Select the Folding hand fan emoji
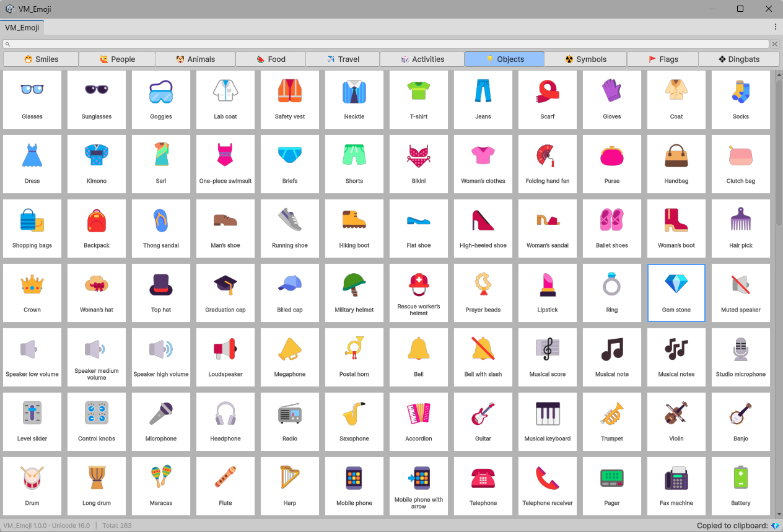 pos(548,164)
